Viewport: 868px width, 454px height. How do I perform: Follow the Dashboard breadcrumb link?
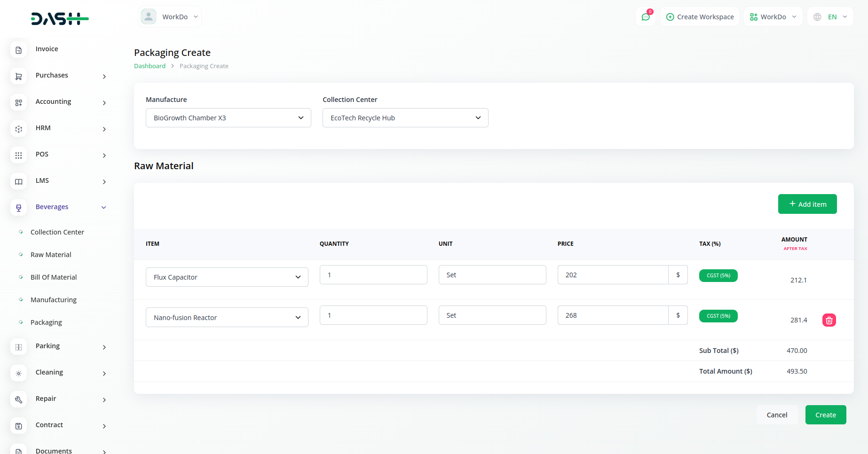(150, 66)
